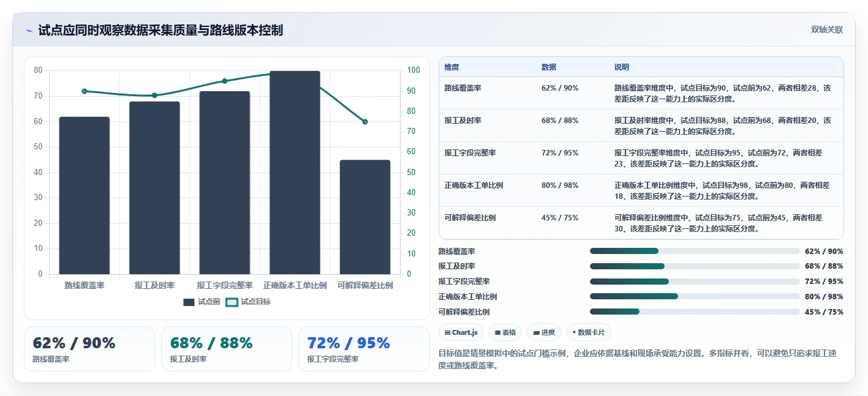Click the 正确版本工单比例 cell in the table
This screenshot has height=396, width=868.
[474, 185]
